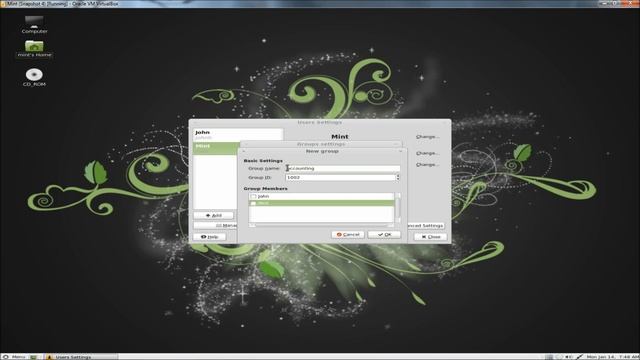Select Mint in the Users Settings list
640x360 pixels.
[x=216, y=148]
